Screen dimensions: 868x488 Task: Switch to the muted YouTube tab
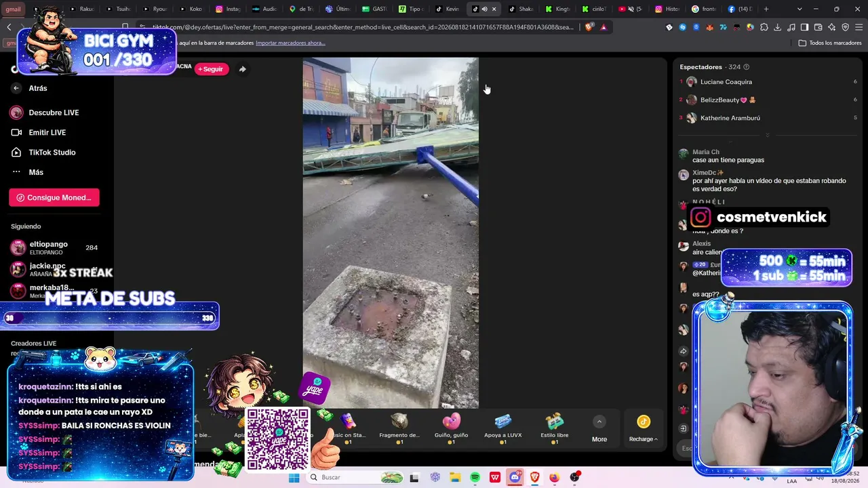pyautogui.click(x=631, y=9)
